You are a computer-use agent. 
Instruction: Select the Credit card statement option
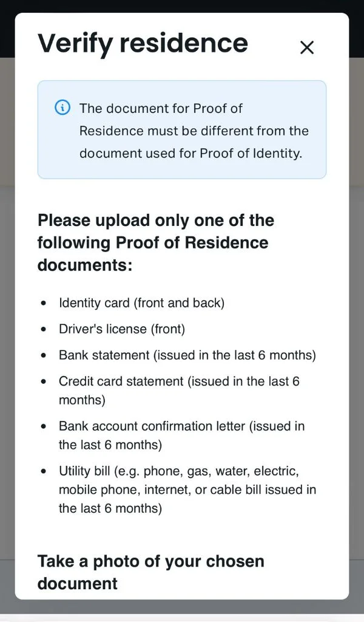(182, 381)
